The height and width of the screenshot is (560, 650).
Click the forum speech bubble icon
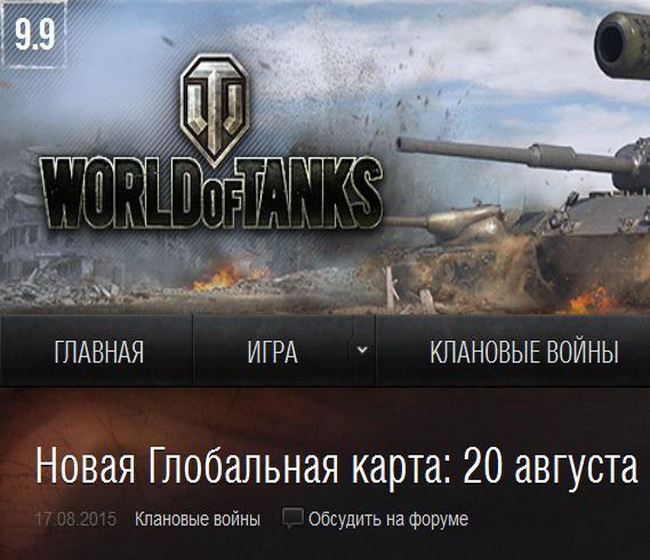click(x=293, y=518)
